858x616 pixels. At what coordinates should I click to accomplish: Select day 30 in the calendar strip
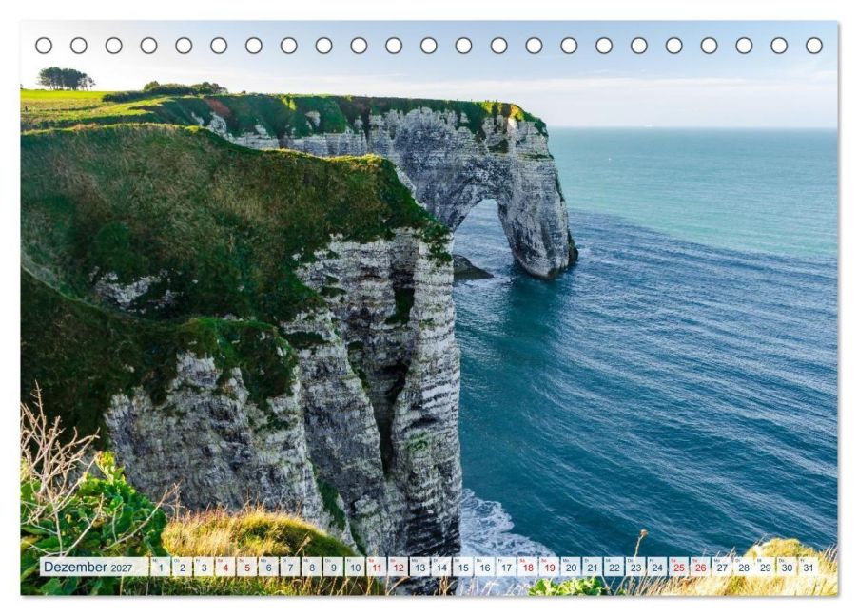[x=788, y=568]
